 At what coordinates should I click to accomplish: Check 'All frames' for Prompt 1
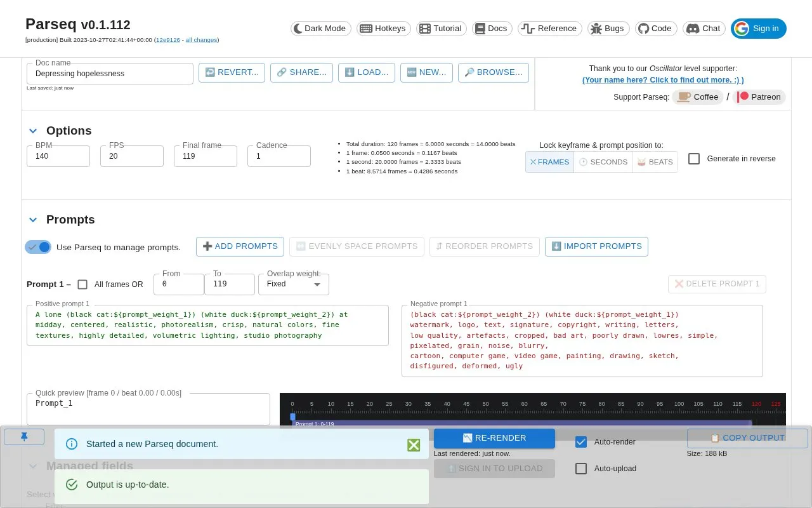pos(82,284)
